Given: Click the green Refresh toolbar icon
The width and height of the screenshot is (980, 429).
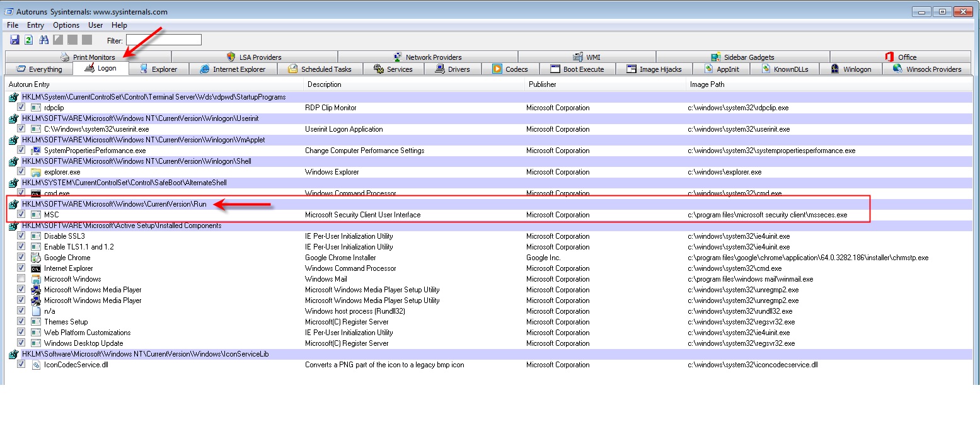Looking at the screenshot, I should (x=28, y=40).
